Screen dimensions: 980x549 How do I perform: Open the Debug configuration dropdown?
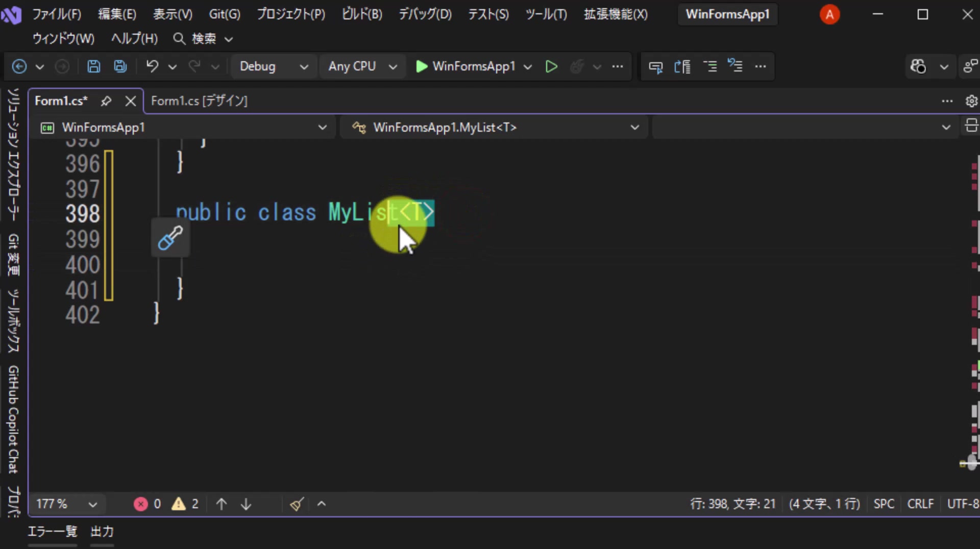[274, 66]
